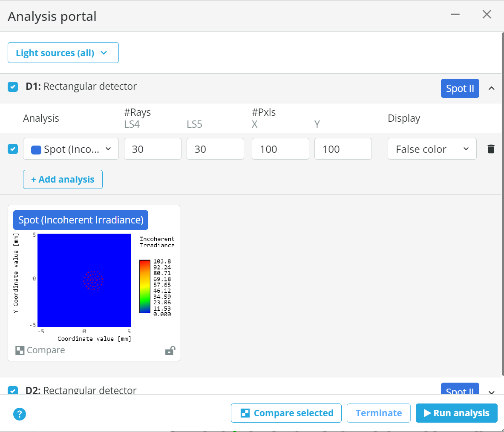Open the Spot (Inco...) analysis type dropdown
The width and height of the screenshot is (504, 432).
(71, 149)
